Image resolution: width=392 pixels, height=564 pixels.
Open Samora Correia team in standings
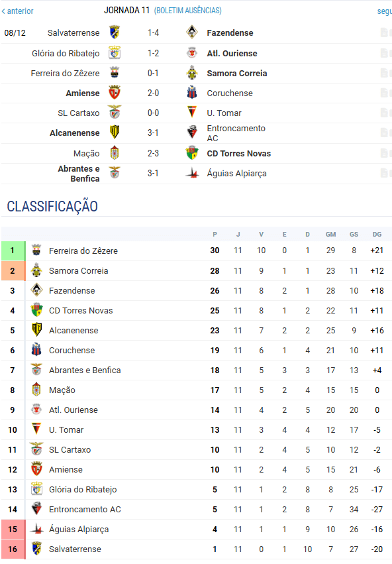78,271
